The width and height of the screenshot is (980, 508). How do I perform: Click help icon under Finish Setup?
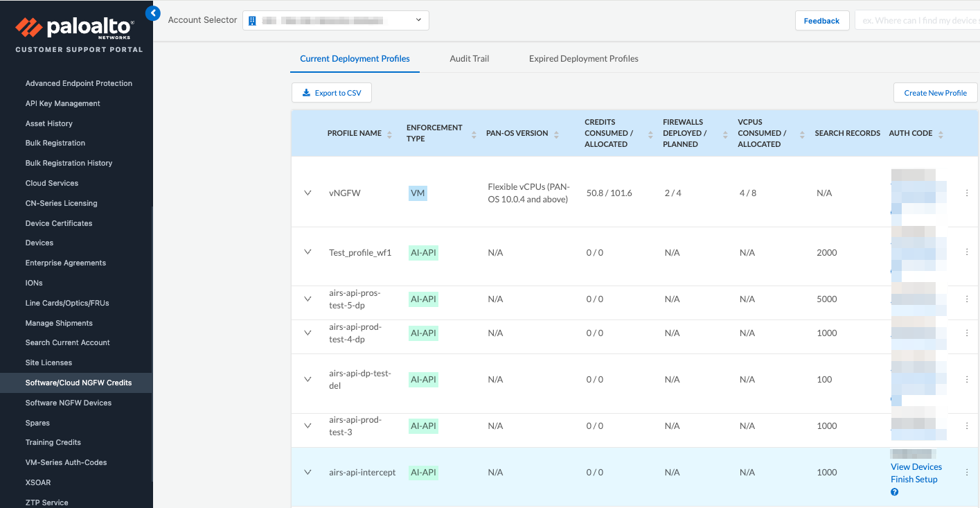(894, 492)
